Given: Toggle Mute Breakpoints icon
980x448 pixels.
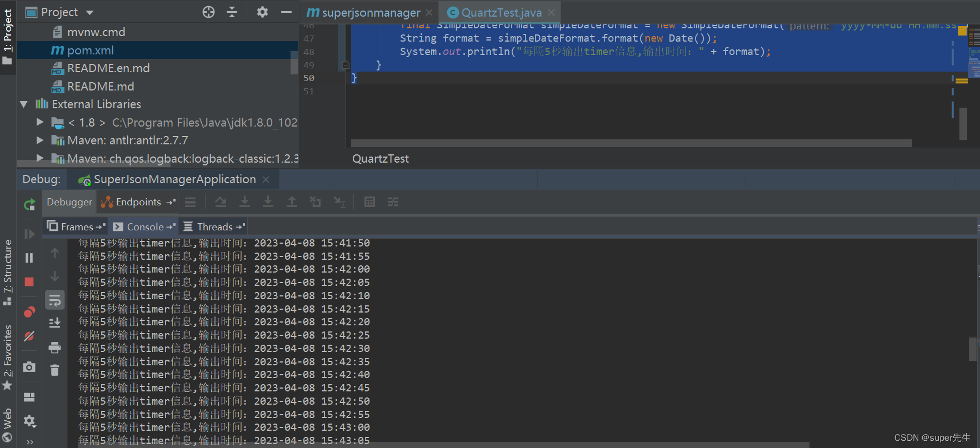Looking at the screenshot, I should pyautogui.click(x=29, y=336).
